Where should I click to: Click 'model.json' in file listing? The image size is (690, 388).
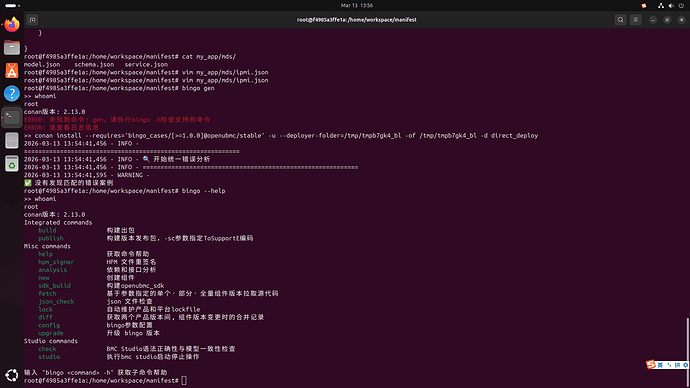point(42,64)
